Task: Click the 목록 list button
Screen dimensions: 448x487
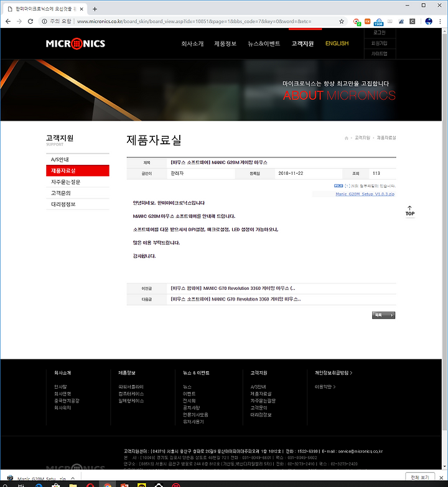Action: click(383, 315)
